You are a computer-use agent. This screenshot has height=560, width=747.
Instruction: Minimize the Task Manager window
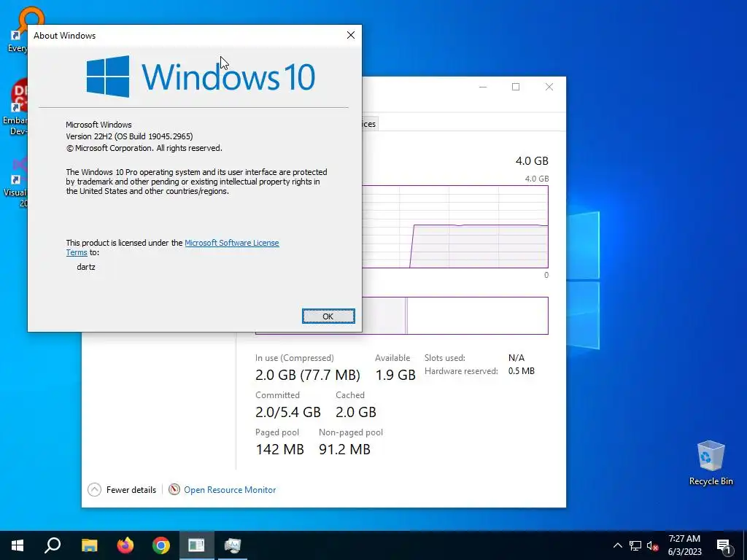[x=483, y=87]
